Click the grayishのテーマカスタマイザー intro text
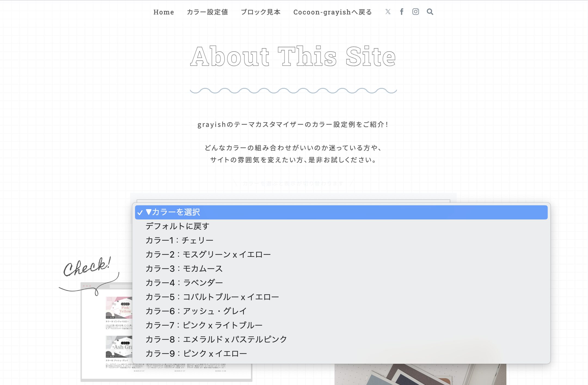 point(293,124)
